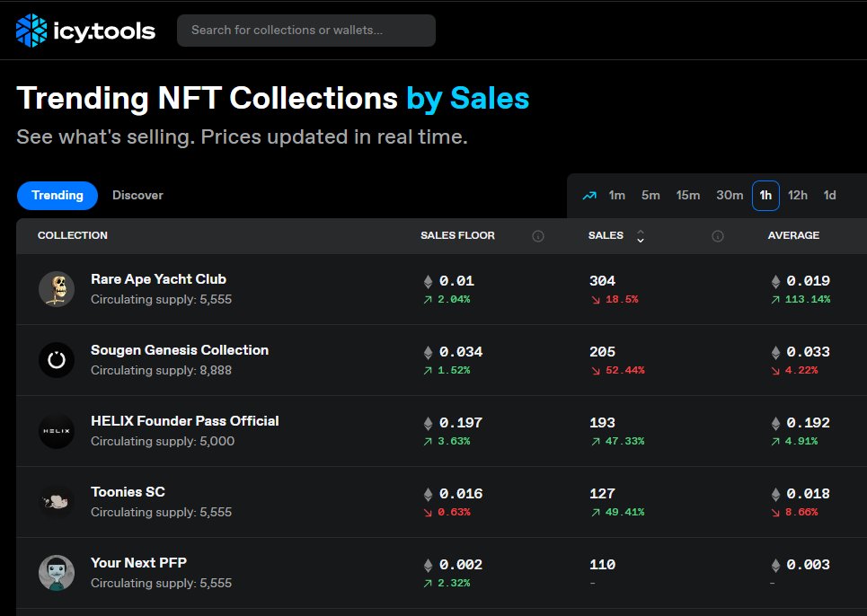Click the 1.52% floor change value

click(454, 370)
